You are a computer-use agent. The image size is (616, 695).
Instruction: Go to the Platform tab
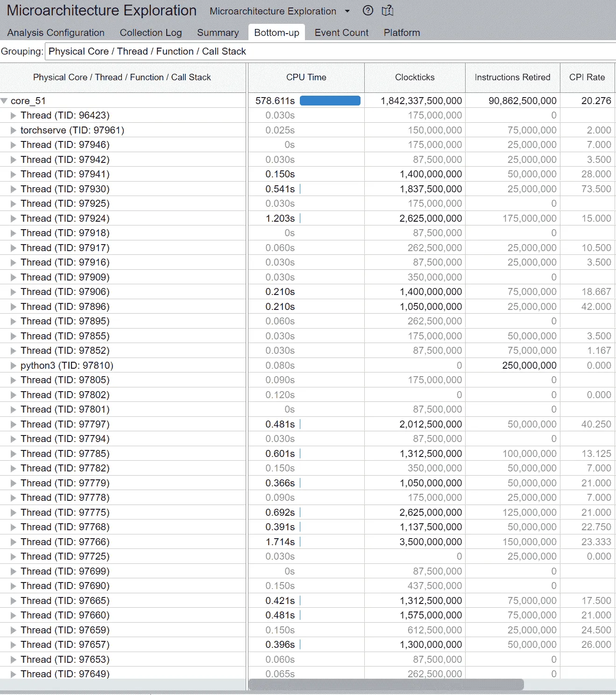coord(402,33)
